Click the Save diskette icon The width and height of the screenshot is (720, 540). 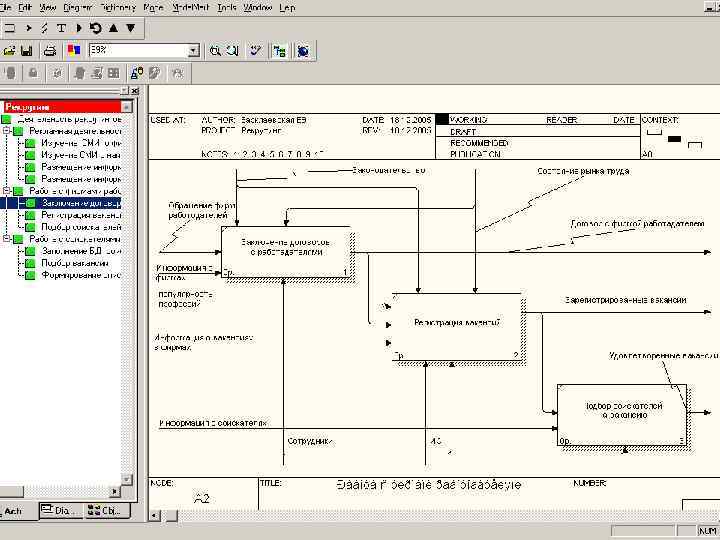[27, 50]
